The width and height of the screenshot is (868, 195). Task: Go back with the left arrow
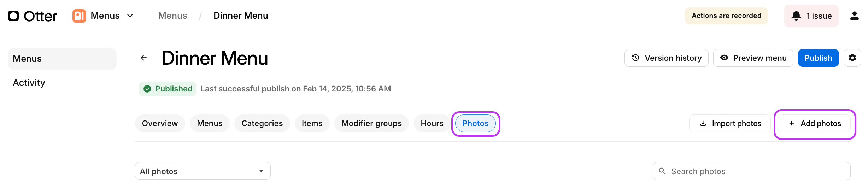pos(143,58)
